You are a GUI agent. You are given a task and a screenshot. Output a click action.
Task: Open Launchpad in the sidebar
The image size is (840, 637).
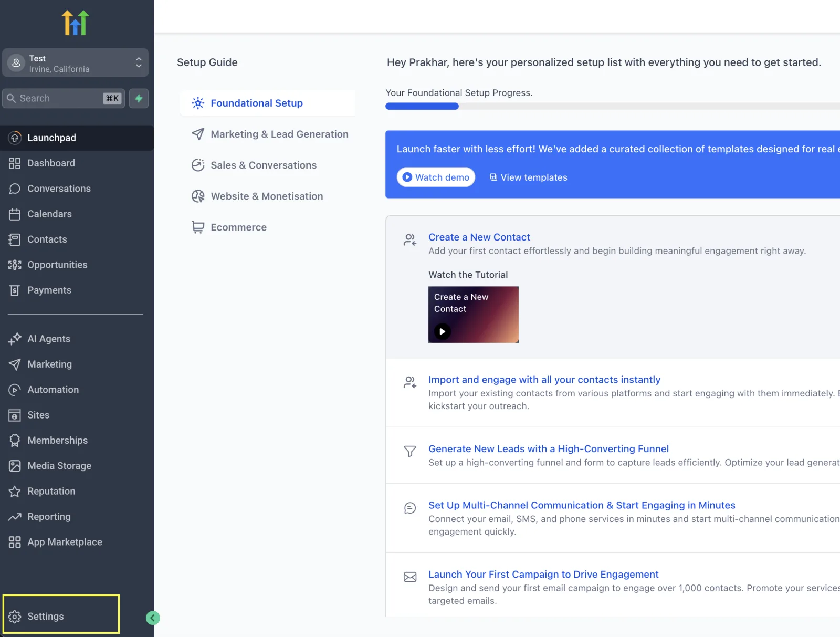(77, 138)
